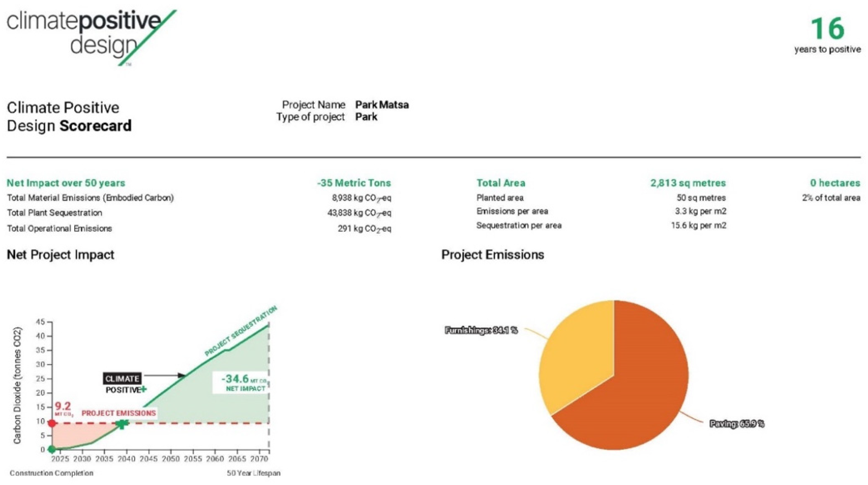Viewport: 868px width, 485px height.
Task: Click the Total Plant Sequestration row
Action: 55,213
